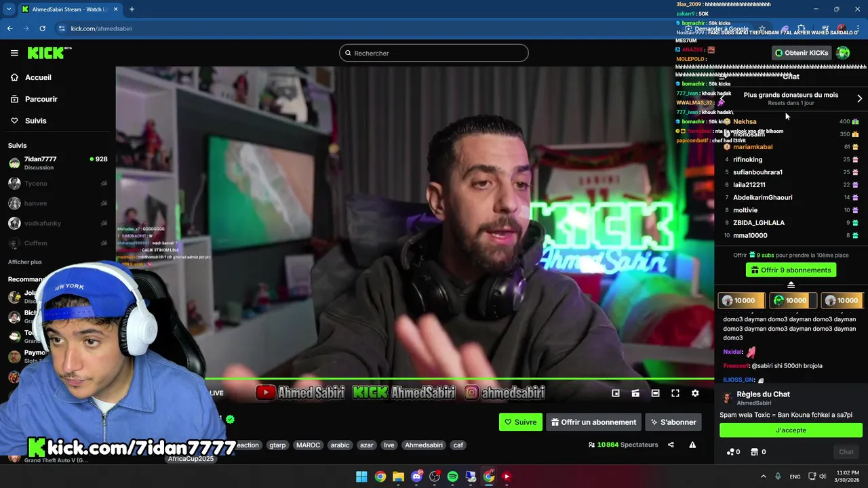The height and width of the screenshot is (488, 868).
Task: Open the ENG language switcher
Action: tap(795, 476)
